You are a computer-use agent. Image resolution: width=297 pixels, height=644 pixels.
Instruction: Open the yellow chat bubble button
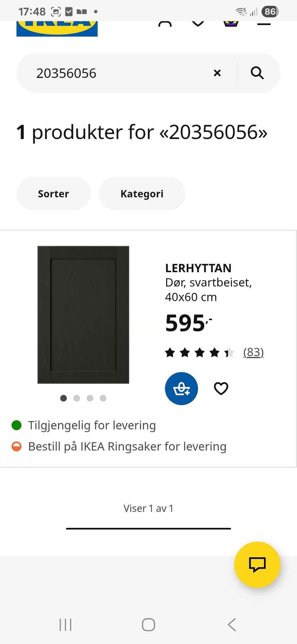click(257, 564)
